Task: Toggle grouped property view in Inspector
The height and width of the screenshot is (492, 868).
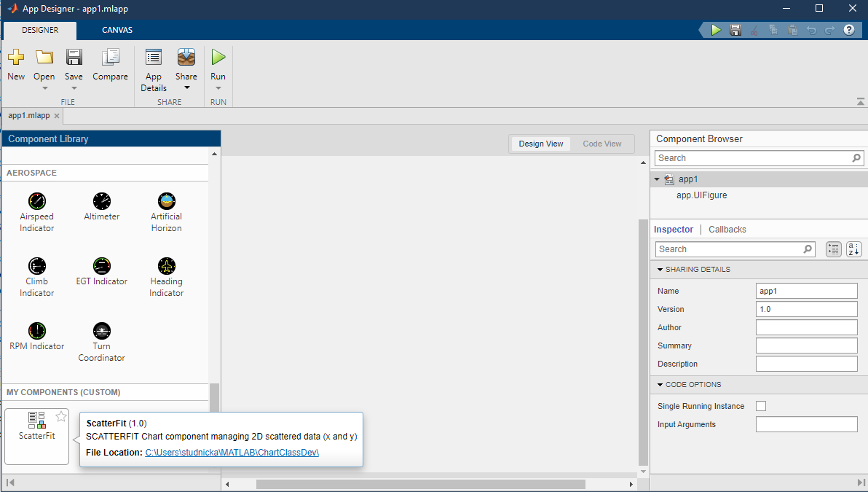Action: tap(834, 249)
